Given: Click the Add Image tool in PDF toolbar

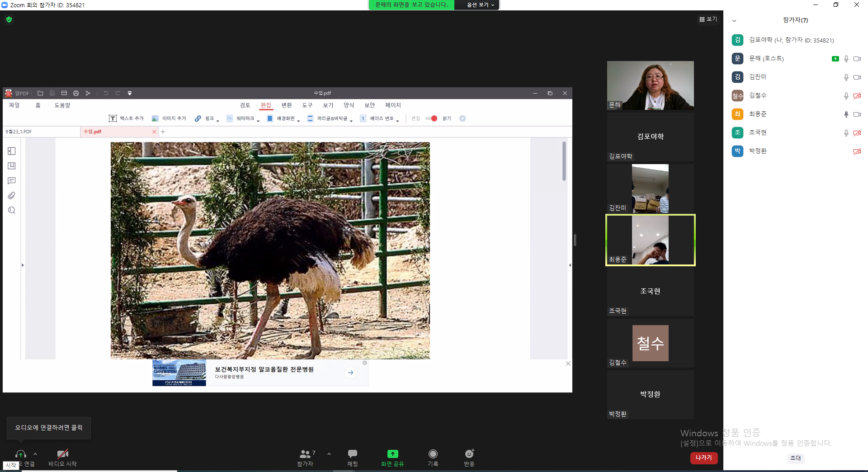Looking at the screenshot, I should (x=169, y=118).
